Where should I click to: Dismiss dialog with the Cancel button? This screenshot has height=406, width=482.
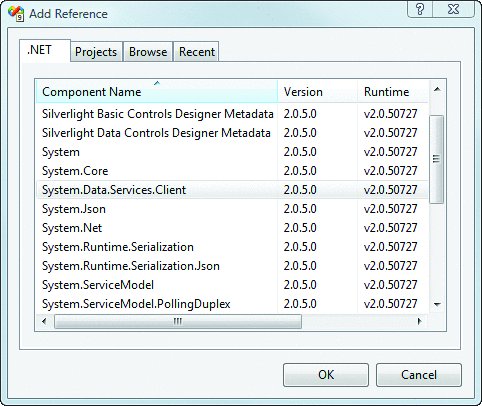(x=419, y=375)
